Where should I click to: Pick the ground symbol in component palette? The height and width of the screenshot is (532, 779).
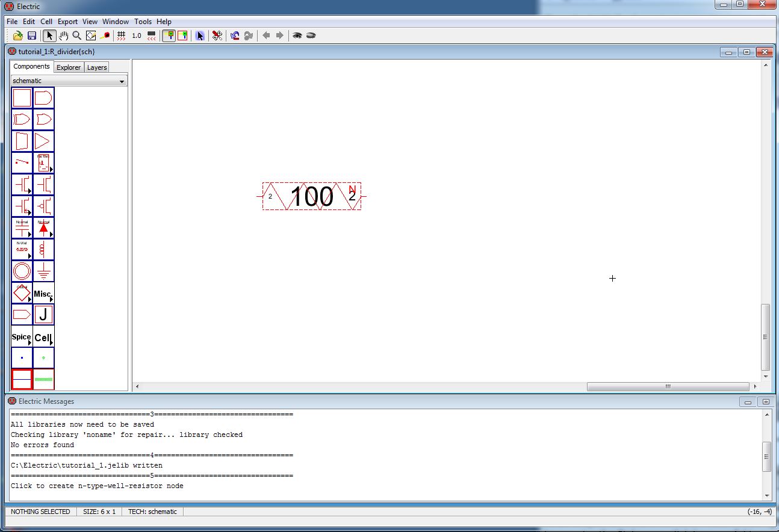(43, 271)
